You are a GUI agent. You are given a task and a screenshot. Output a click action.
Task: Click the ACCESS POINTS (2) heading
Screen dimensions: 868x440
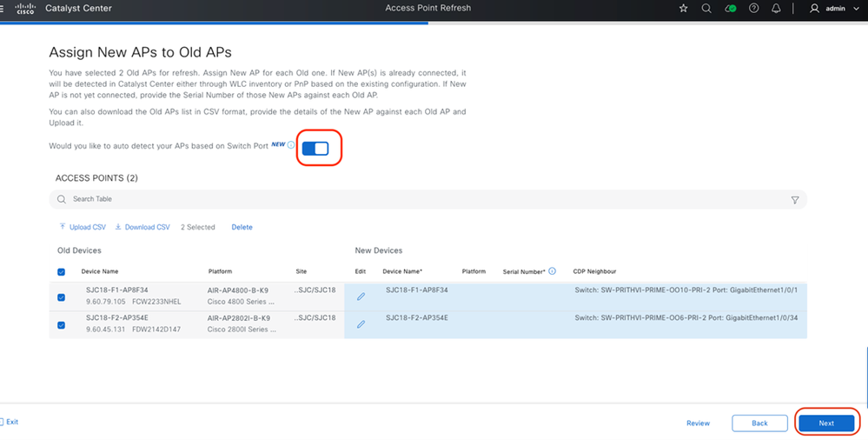(x=96, y=178)
